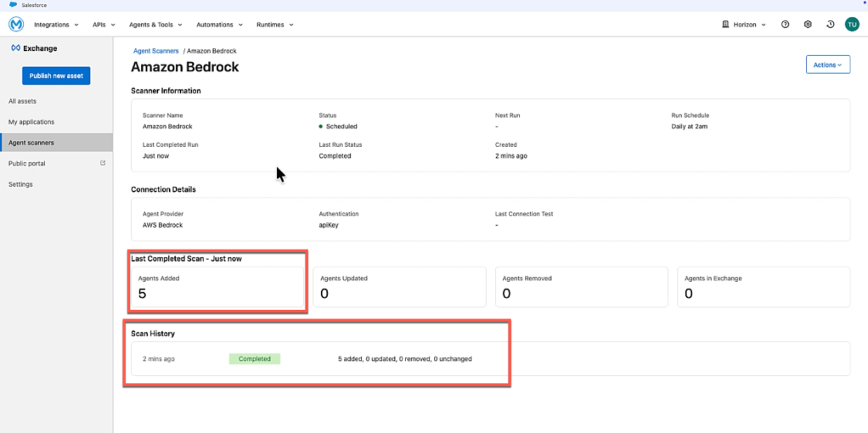
Task: Select All assets in the sidebar
Action: (x=23, y=101)
